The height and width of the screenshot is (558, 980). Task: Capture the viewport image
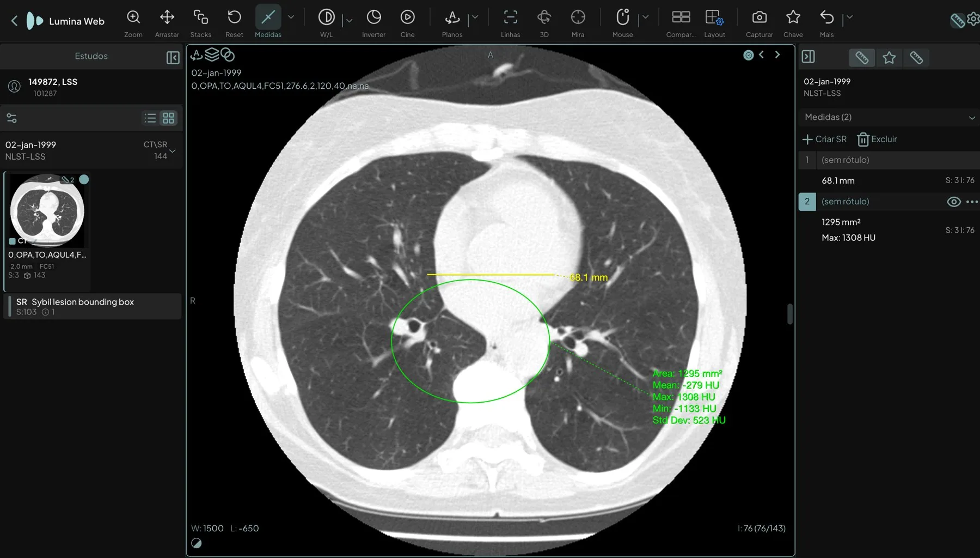759,22
